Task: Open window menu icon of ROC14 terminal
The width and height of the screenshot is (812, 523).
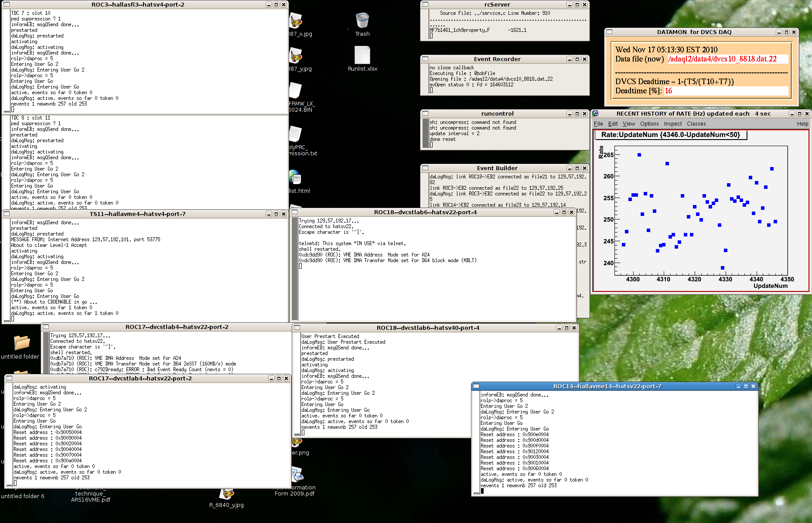Action: point(476,386)
